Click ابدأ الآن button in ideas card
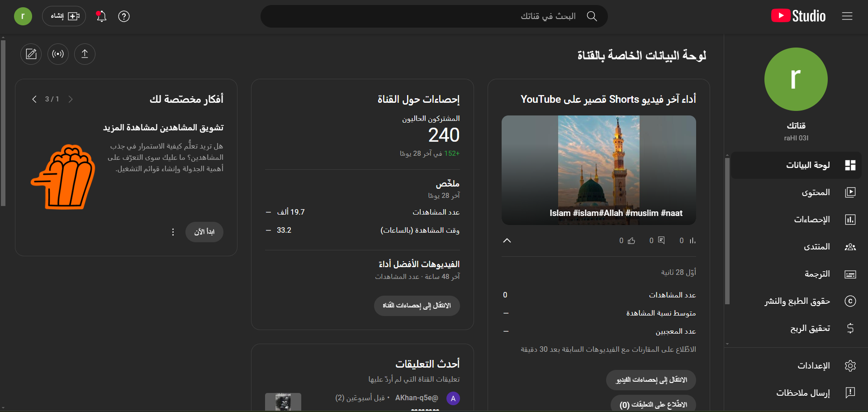 (204, 232)
